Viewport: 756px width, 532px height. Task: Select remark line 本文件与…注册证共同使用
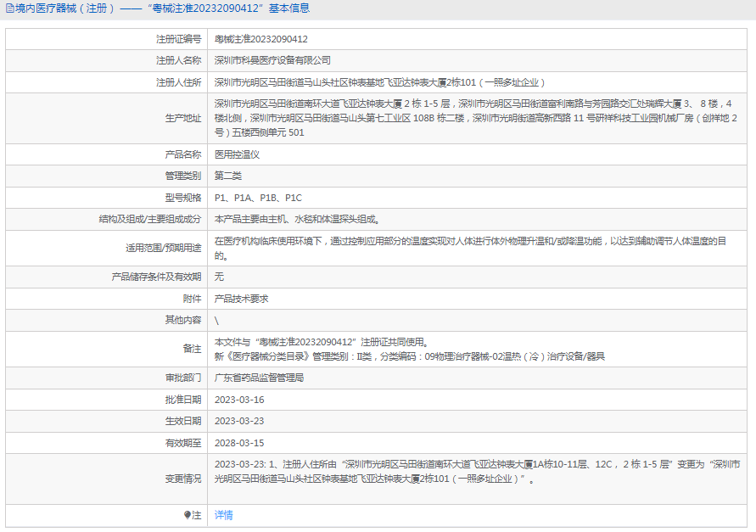coord(321,342)
